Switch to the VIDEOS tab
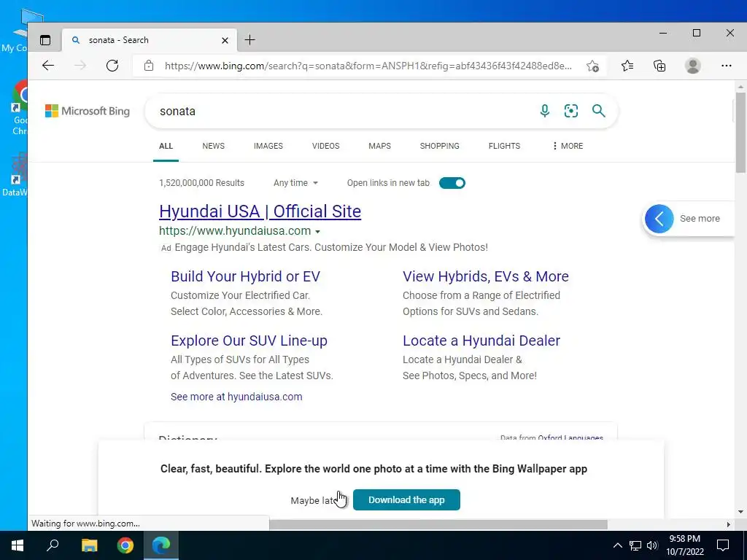Screen dimensions: 747x560 point(326,146)
